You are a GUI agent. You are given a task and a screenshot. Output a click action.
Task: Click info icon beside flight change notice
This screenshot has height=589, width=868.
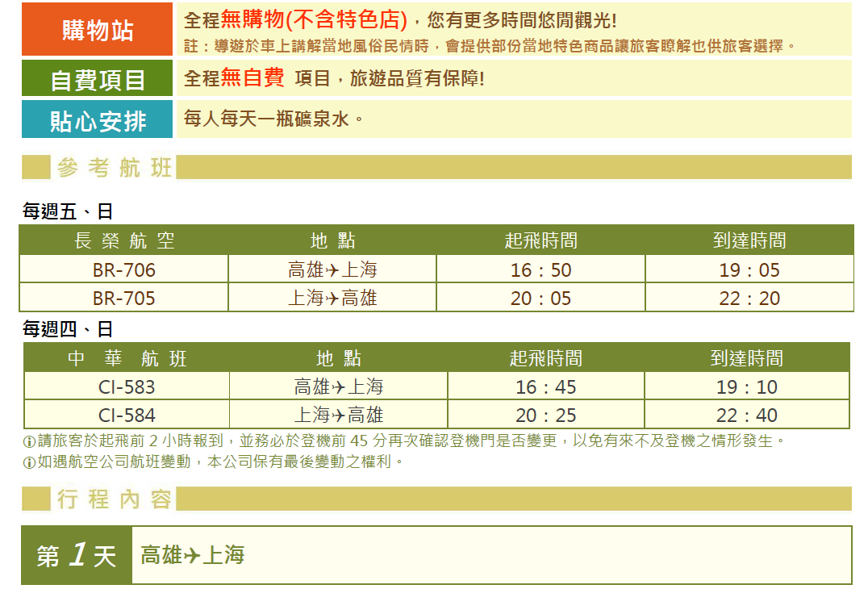pyautogui.click(x=29, y=463)
